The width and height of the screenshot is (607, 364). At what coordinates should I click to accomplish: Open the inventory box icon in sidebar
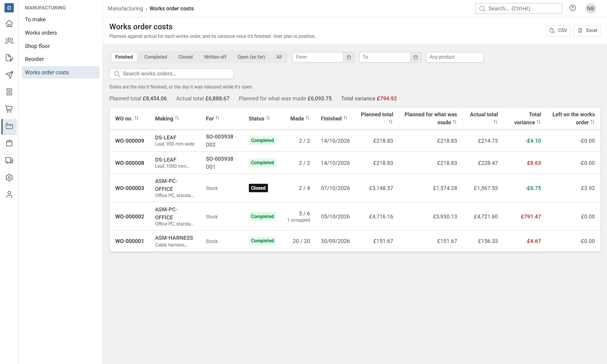click(x=9, y=144)
